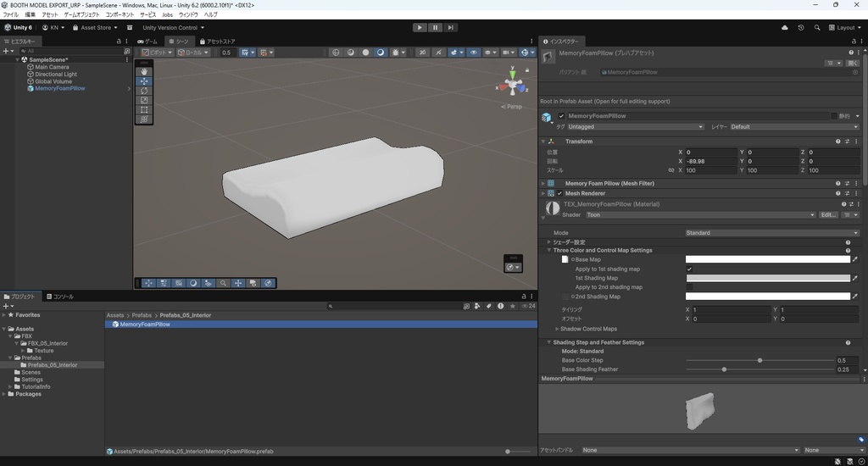868x466 pixels.
Task: Open the Shader dropdown showing Toon
Action: pyautogui.click(x=700, y=214)
